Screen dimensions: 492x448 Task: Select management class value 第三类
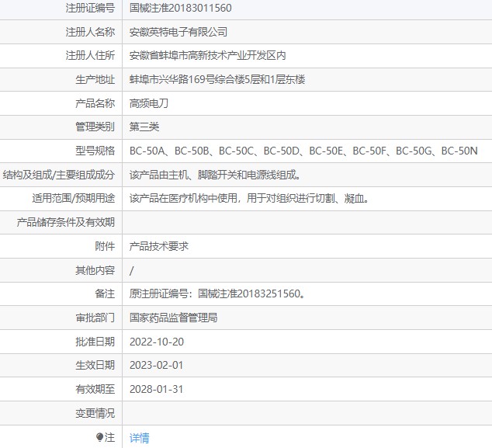point(144,127)
